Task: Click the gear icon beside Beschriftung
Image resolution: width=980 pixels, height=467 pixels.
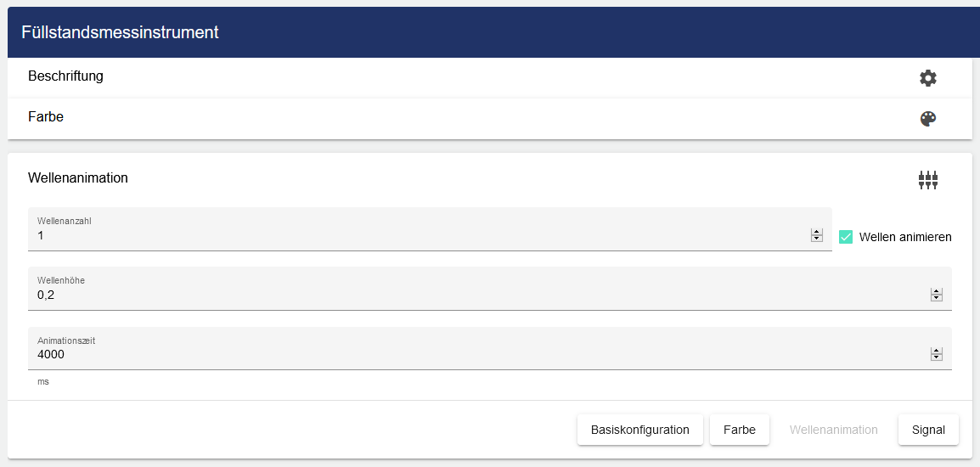Action: tap(928, 78)
